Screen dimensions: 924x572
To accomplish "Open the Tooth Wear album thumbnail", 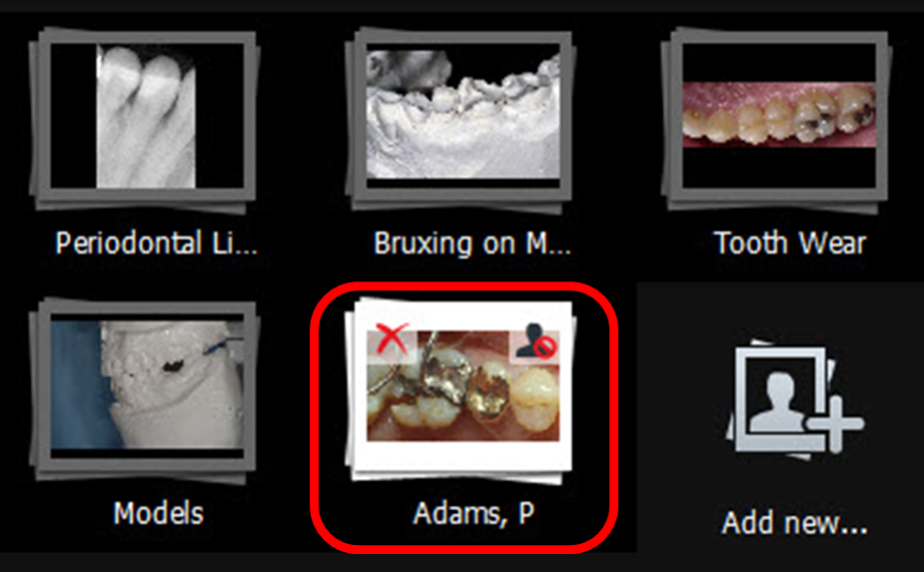I will pos(778,118).
